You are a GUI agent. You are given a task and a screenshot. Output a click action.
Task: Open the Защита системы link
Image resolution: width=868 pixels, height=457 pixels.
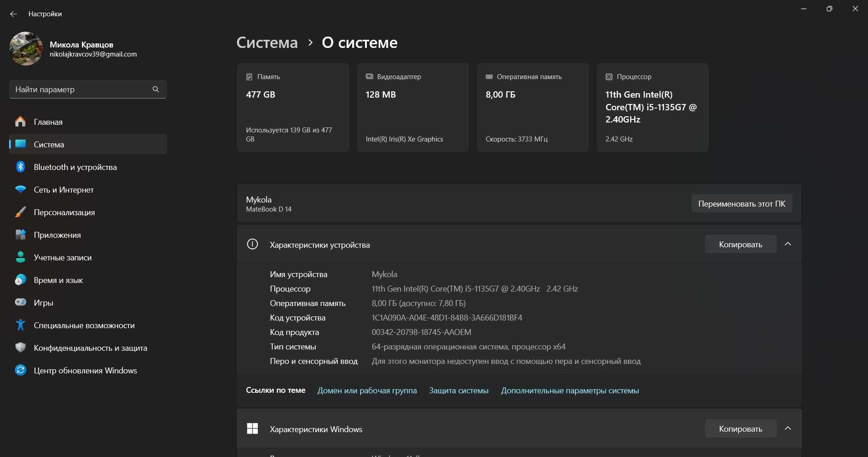pos(459,390)
